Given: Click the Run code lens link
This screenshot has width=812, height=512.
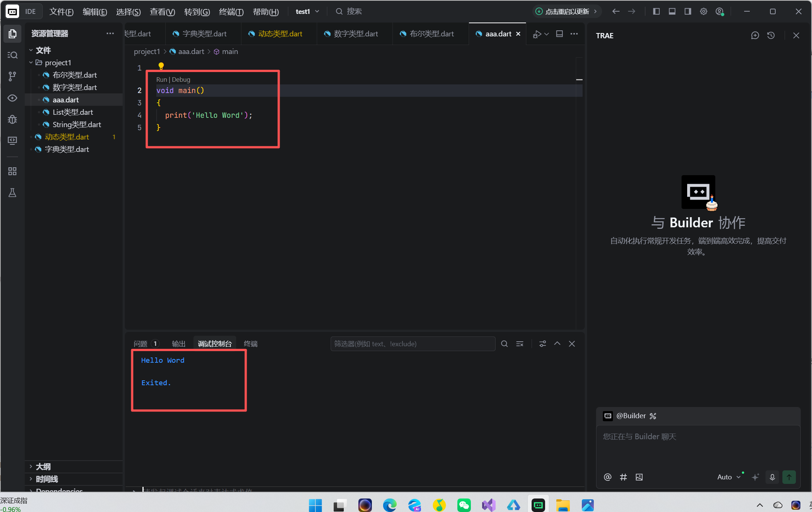Looking at the screenshot, I should point(161,80).
